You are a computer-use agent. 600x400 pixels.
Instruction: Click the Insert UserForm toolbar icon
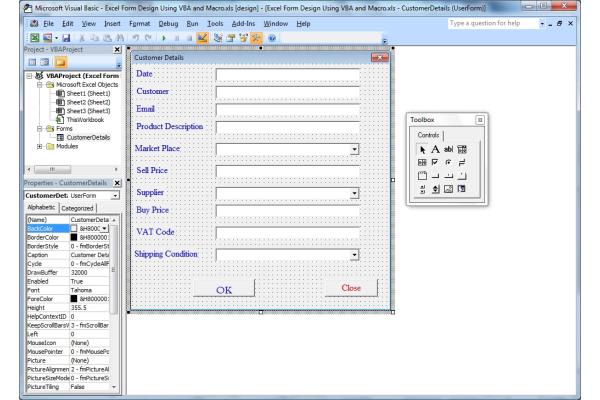[x=47, y=38]
